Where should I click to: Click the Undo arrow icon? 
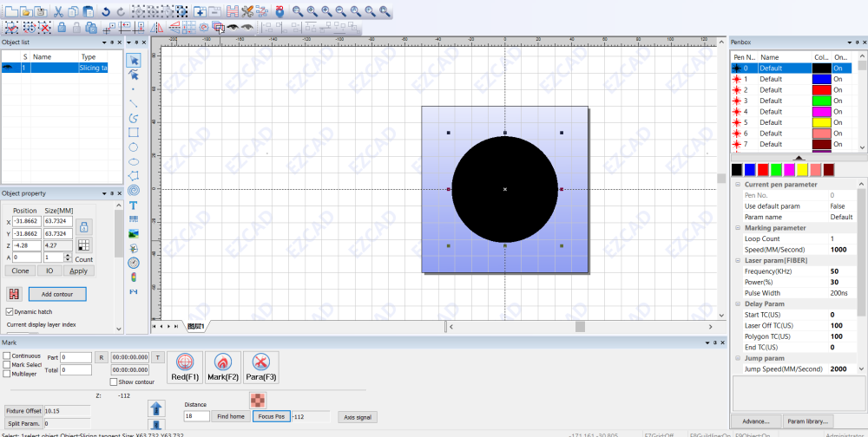pos(106,10)
